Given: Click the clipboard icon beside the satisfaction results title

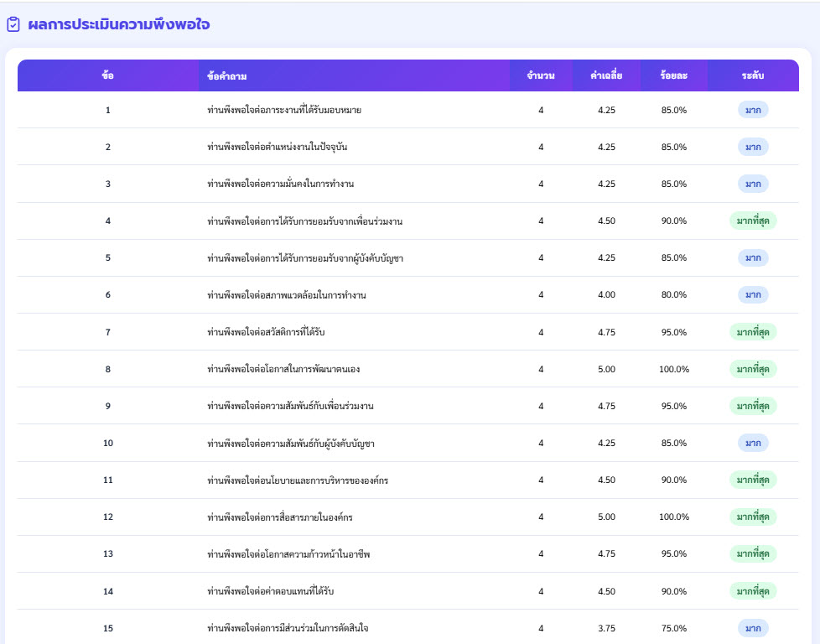Looking at the screenshot, I should (x=13, y=25).
